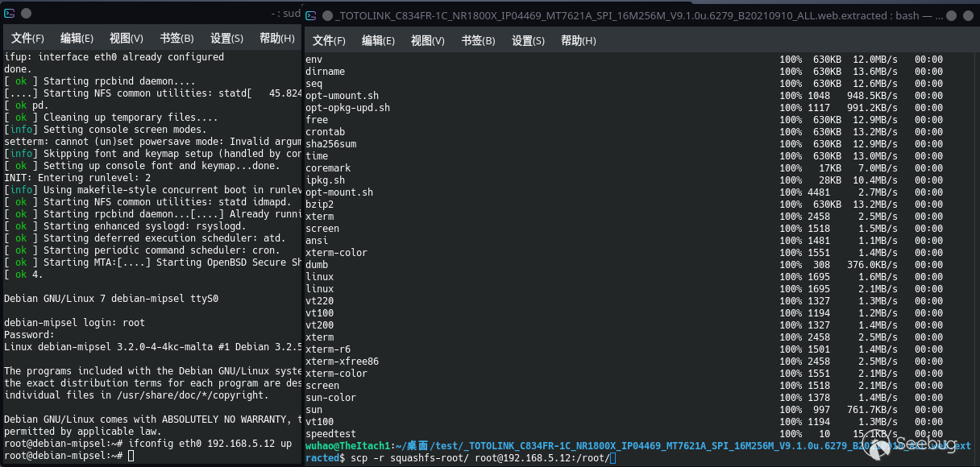Open 书签(B) menu in the left terminal
Screen dimensions: 980x467
coord(176,39)
